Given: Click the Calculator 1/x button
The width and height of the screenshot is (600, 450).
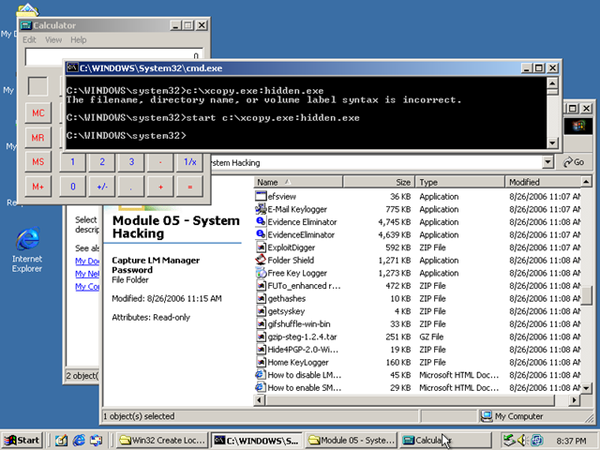Looking at the screenshot, I should (190, 162).
